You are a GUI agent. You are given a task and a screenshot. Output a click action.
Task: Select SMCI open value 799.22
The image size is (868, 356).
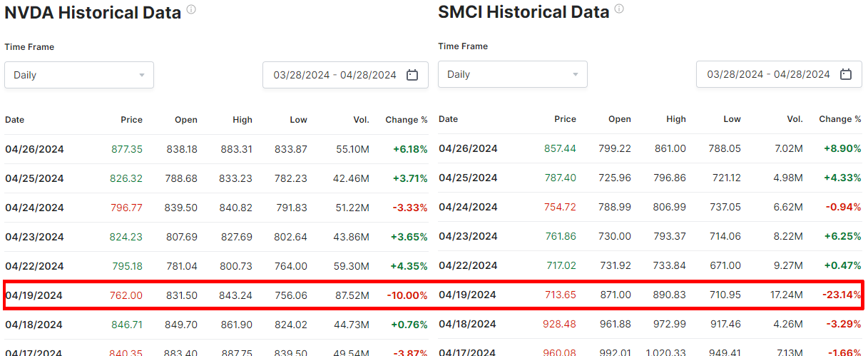tap(615, 148)
